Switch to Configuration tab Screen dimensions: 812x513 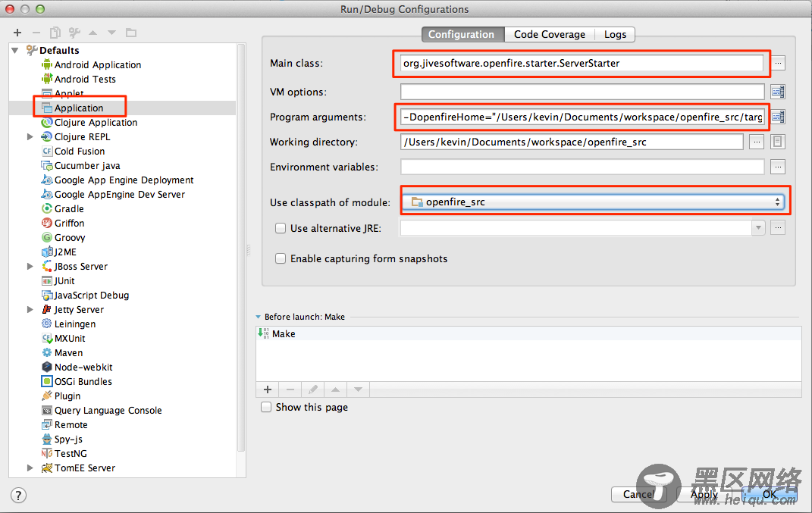pyautogui.click(x=462, y=34)
